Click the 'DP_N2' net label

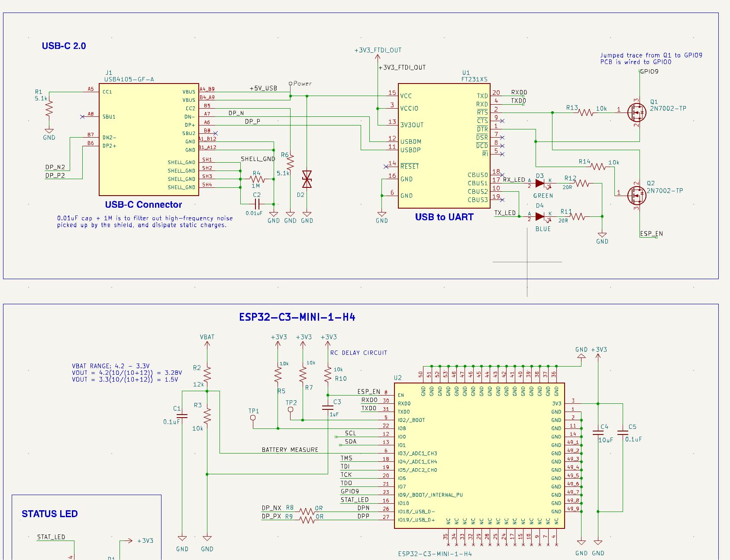[55, 167]
